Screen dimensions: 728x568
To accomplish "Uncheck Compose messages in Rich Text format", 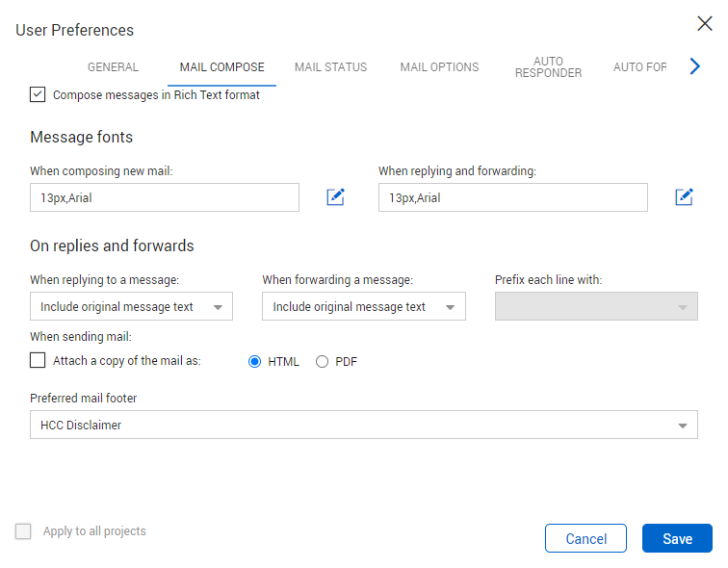I will point(38,95).
